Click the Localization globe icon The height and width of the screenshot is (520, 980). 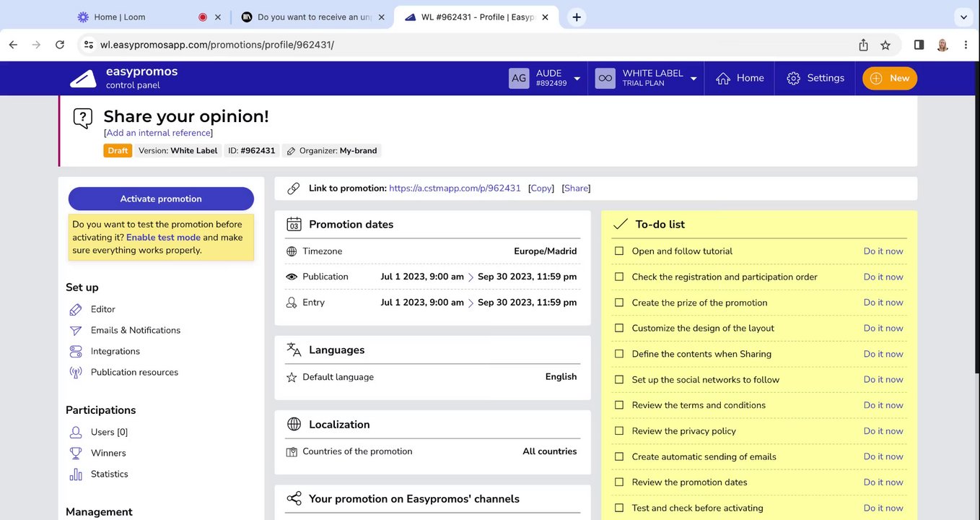point(294,424)
